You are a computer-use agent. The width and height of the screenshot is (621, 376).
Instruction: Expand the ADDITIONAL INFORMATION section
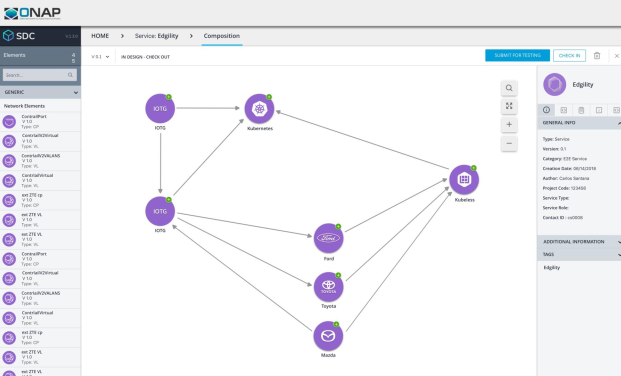[579, 241]
